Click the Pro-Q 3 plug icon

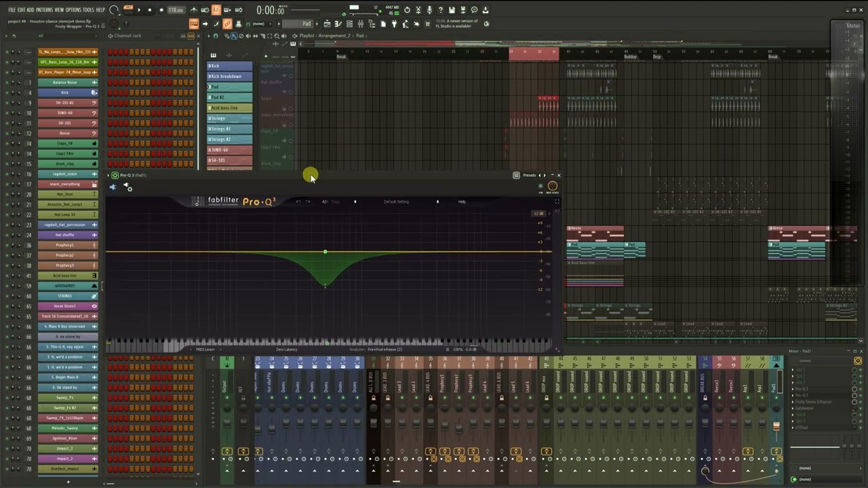113,186
